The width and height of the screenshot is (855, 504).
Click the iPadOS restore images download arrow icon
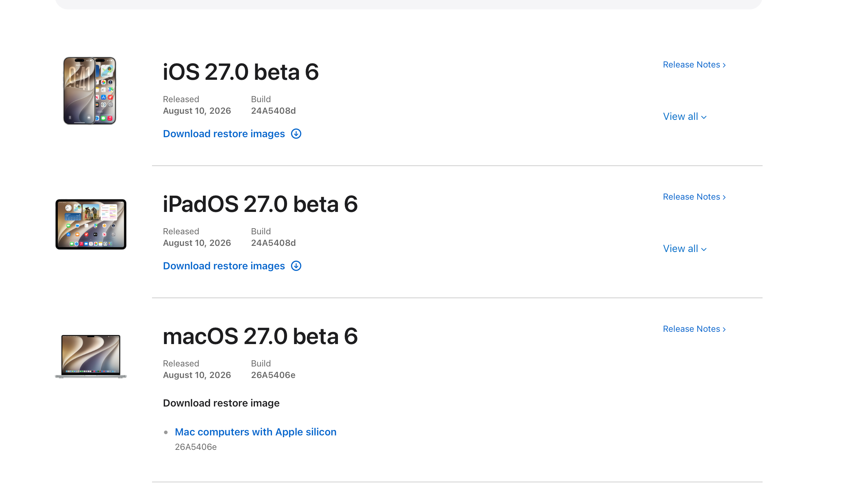[x=296, y=266]
